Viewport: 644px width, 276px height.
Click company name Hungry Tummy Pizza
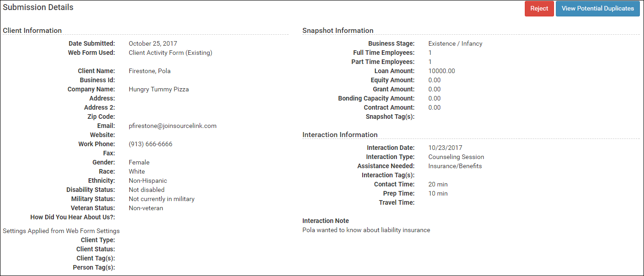point(159,89)
